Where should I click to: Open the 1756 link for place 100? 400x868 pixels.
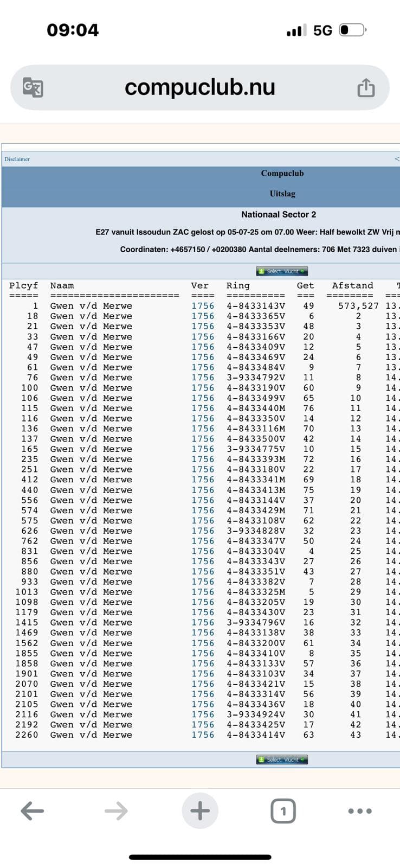coord(203,388)
